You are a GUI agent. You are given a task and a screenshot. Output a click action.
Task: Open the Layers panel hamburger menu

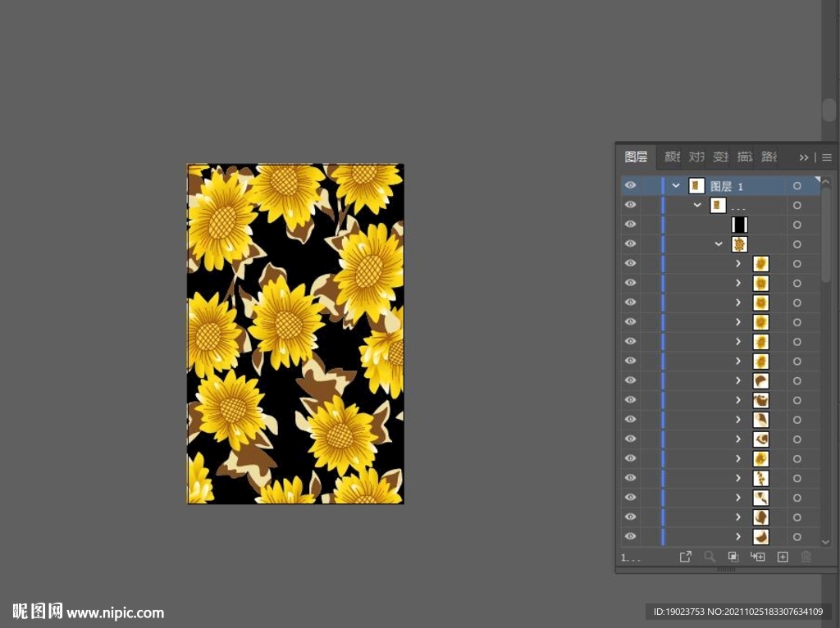(827, 157)
